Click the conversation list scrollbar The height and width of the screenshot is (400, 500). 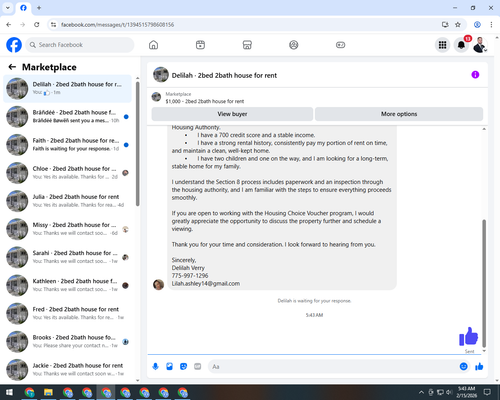click(x=137, y=144)
